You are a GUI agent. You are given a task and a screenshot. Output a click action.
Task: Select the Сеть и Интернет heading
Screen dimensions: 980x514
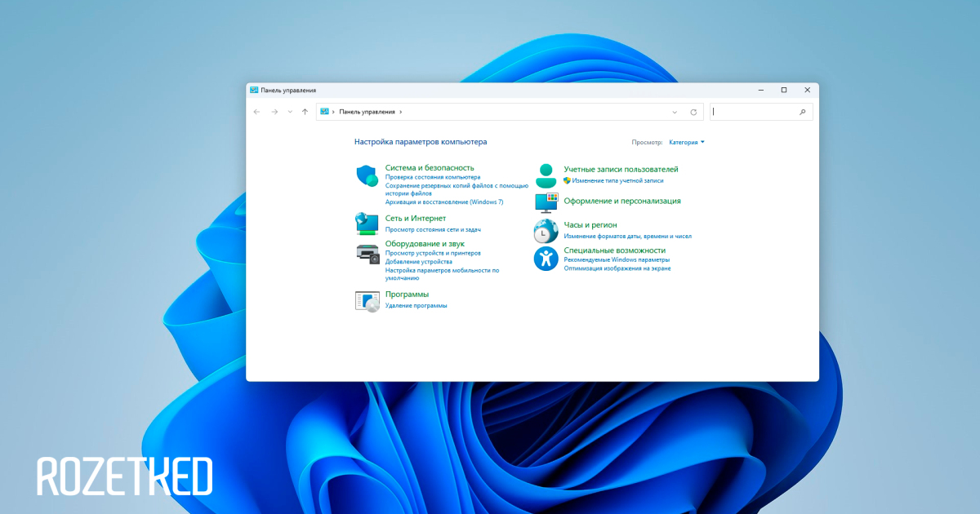click(415, 219)
